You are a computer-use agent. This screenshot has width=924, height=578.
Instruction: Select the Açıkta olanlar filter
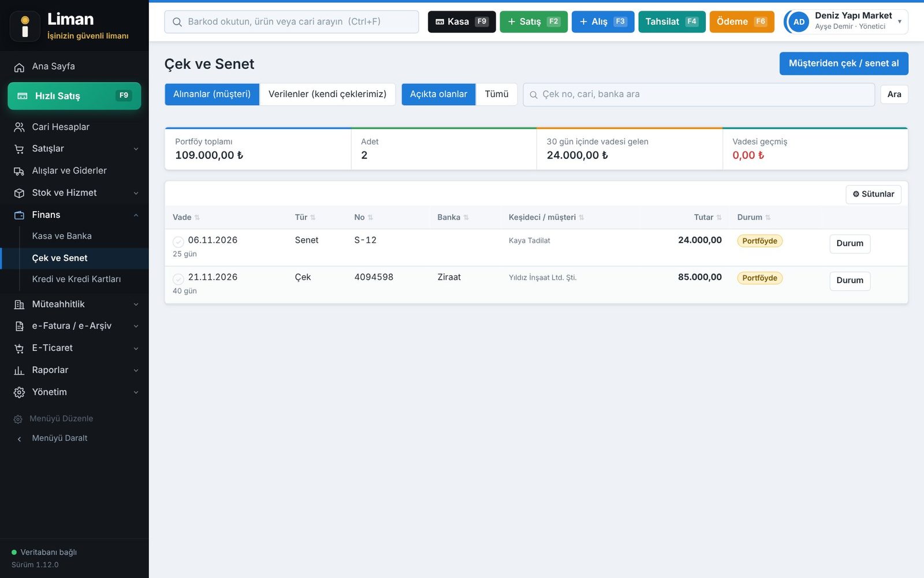click(438, 94)
